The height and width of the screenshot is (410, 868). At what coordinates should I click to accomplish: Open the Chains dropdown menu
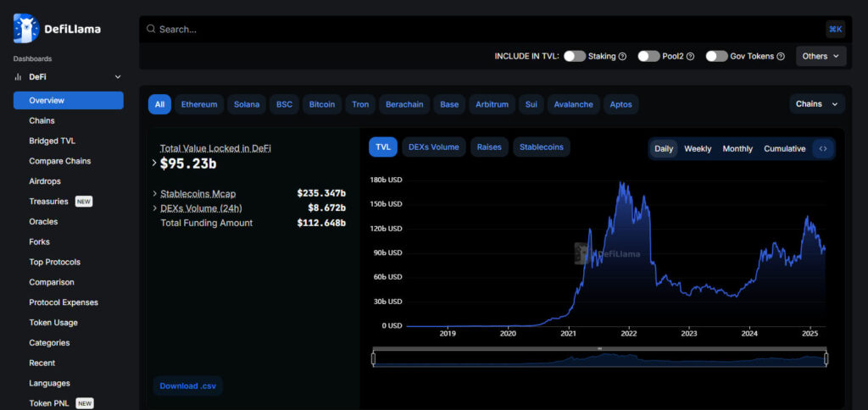[x=816, y=104]
